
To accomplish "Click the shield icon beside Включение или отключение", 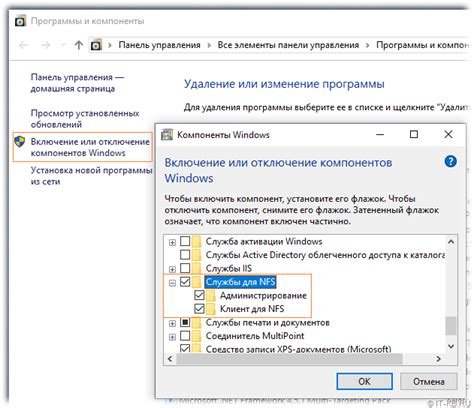I will tap(20, 142).
